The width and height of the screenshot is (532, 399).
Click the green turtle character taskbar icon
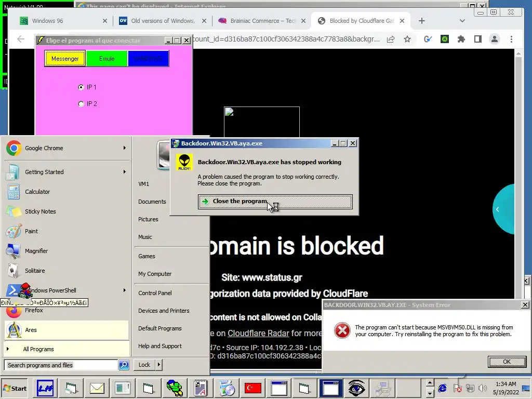pos(175,388)
